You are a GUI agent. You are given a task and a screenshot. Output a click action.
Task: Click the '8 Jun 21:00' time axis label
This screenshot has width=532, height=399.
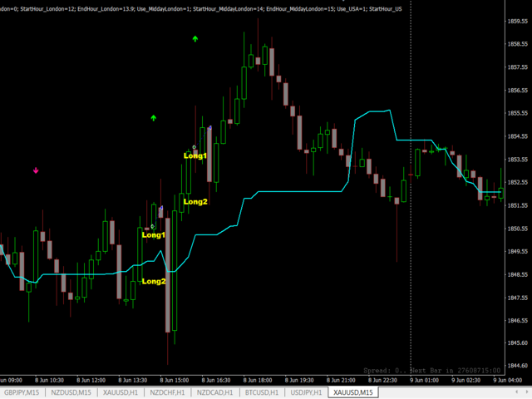pyautogui.click(x=341, y=381)
